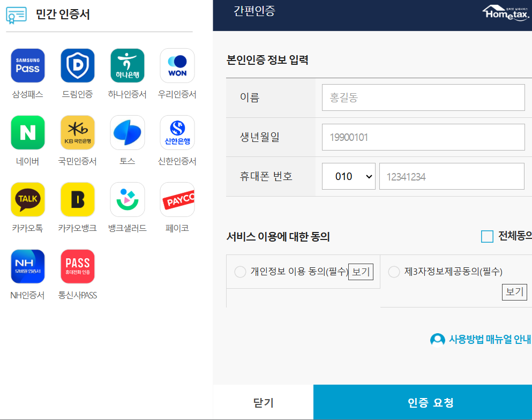Viewport: 532px width, 420px height.
Task: Click the phone number input field
Action: [452, 176]
